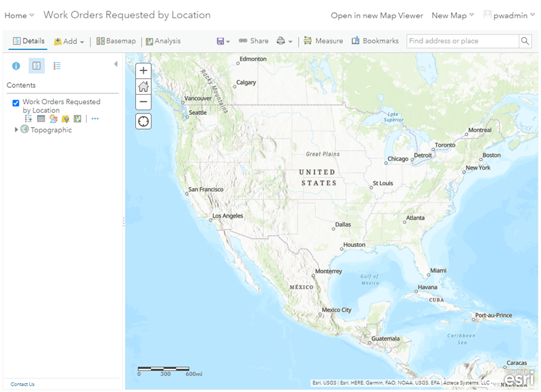541x392 pixels.
Task: Open the layer's attribute table
Action: [x=41, y=119]
